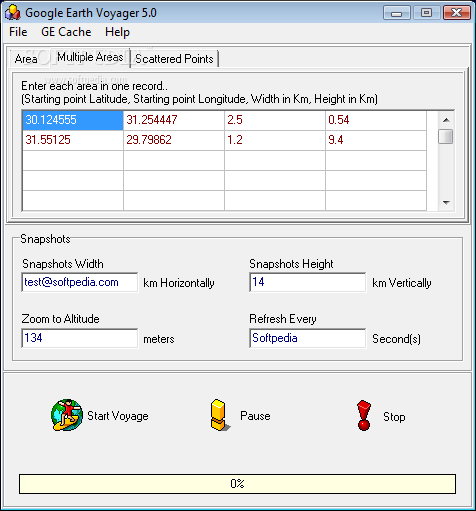Select the cell containing 2.5
The width and height of the screenshot is (476, 511).
coord(275,120)
